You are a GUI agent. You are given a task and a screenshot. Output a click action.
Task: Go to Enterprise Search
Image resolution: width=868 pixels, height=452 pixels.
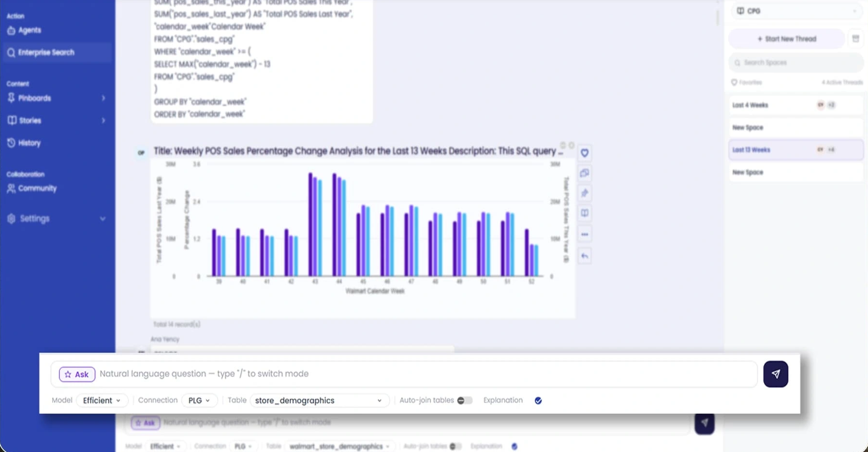click(57, 52)
